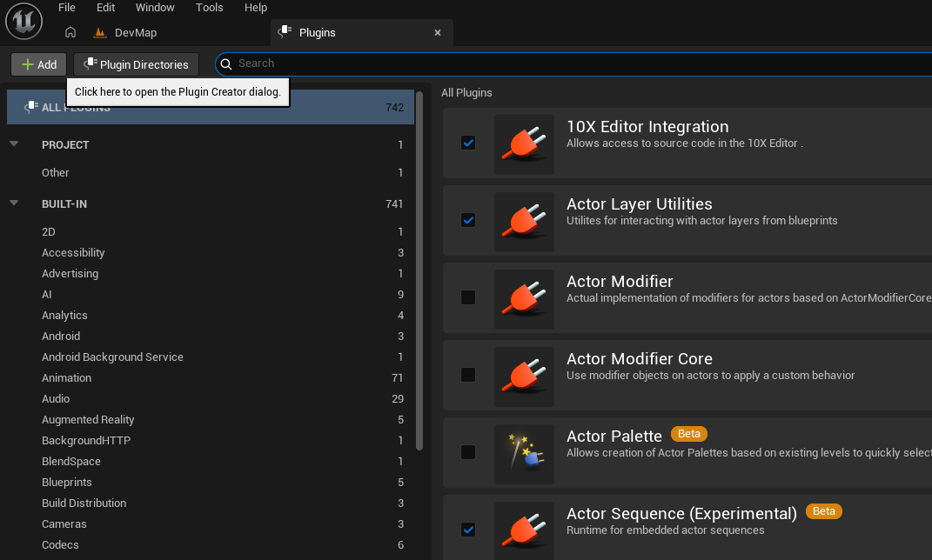
Task: Click the Unreal Engine logo icon
Action: coord(23,21)
